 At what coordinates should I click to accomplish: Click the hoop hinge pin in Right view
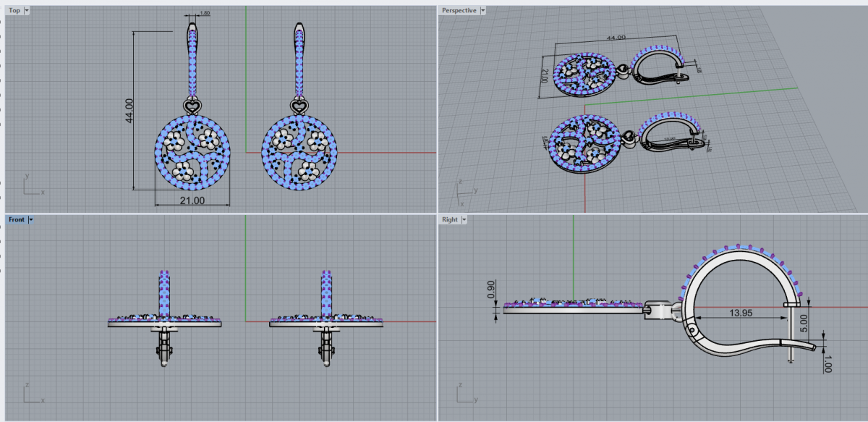(x=693, y=332)
